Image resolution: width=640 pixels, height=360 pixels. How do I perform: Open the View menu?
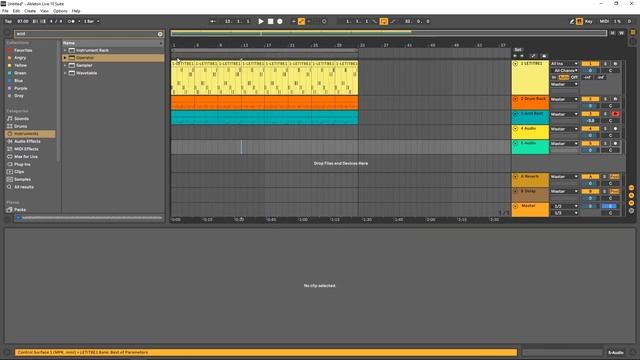44,11
